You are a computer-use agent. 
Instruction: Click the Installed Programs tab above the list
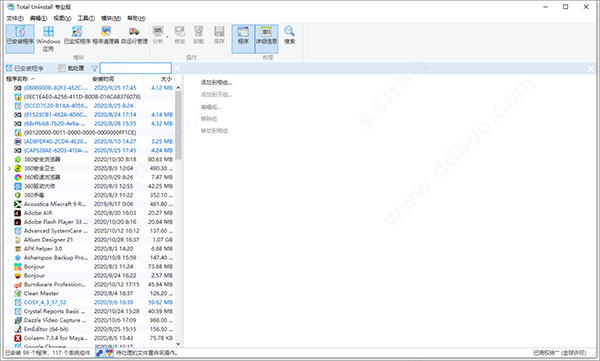coord(24,68)
